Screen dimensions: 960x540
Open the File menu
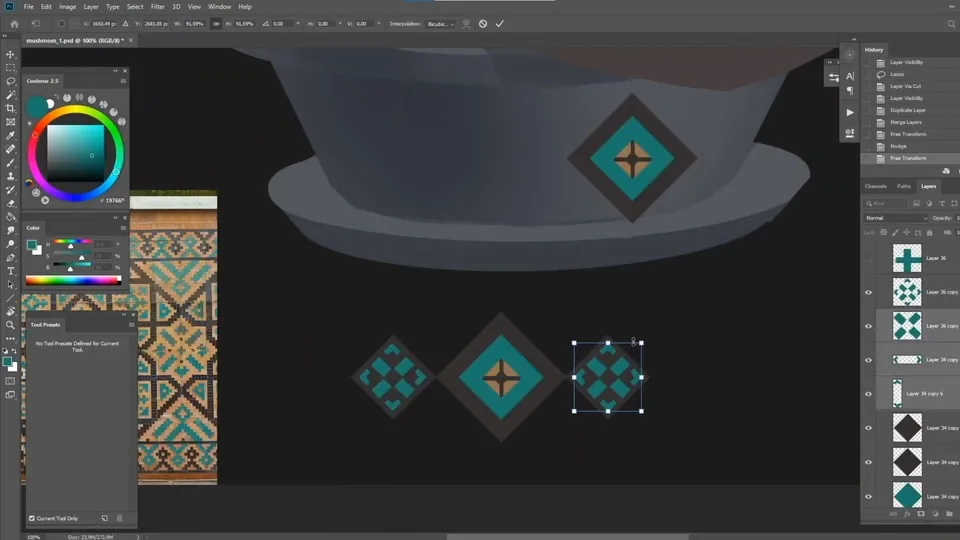[x=29, y=7]
